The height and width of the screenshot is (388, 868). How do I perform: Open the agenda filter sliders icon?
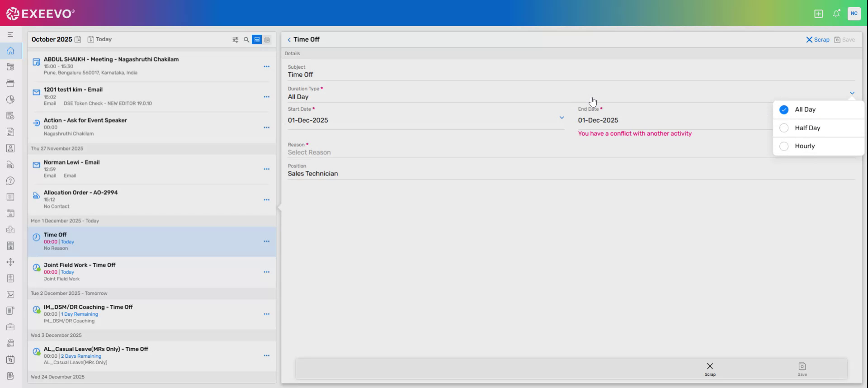click(235, 40)
